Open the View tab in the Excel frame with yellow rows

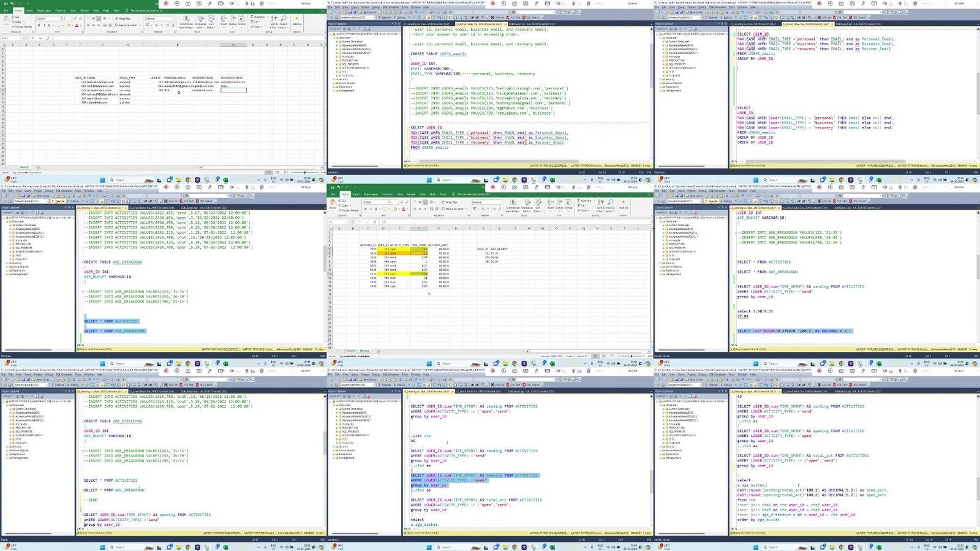click(x=423, y=194)
